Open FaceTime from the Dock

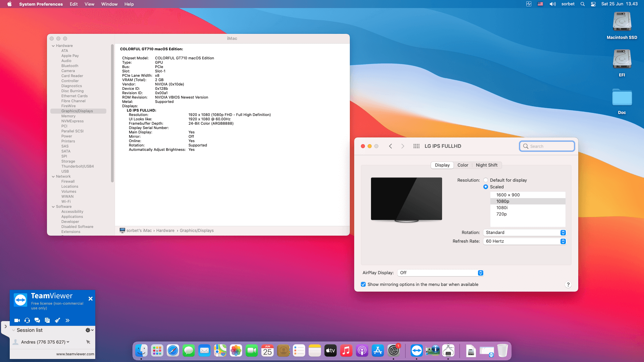252,351
